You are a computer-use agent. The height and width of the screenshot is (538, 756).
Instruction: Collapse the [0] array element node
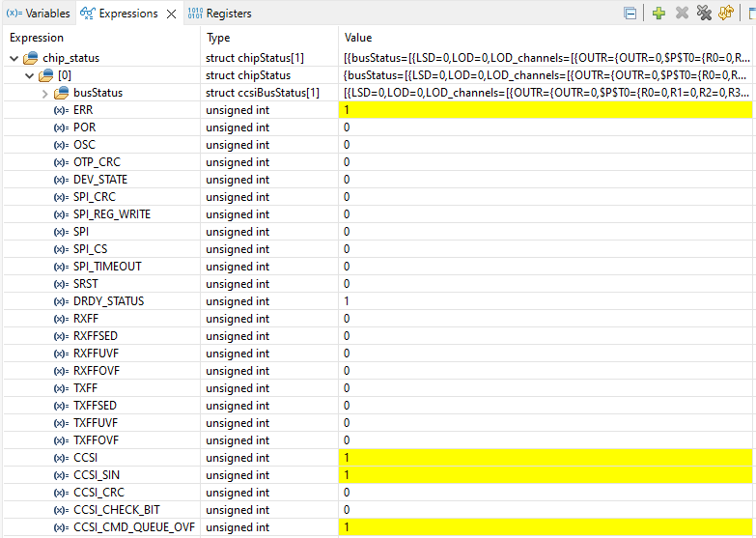coord(29,75)
